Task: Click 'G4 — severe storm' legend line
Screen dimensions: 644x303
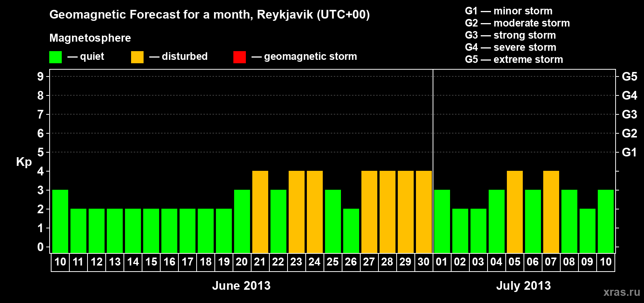Action: pos(511,47)
